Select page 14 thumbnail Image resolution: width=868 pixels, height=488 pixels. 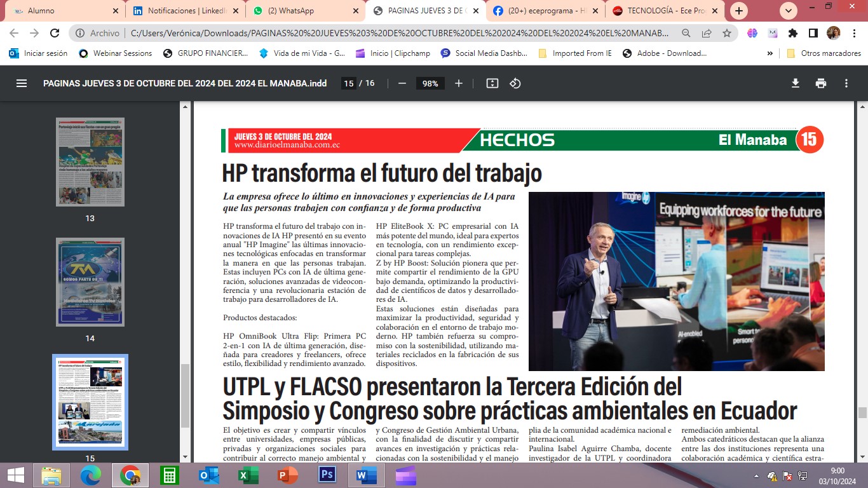tap(90, 282)
